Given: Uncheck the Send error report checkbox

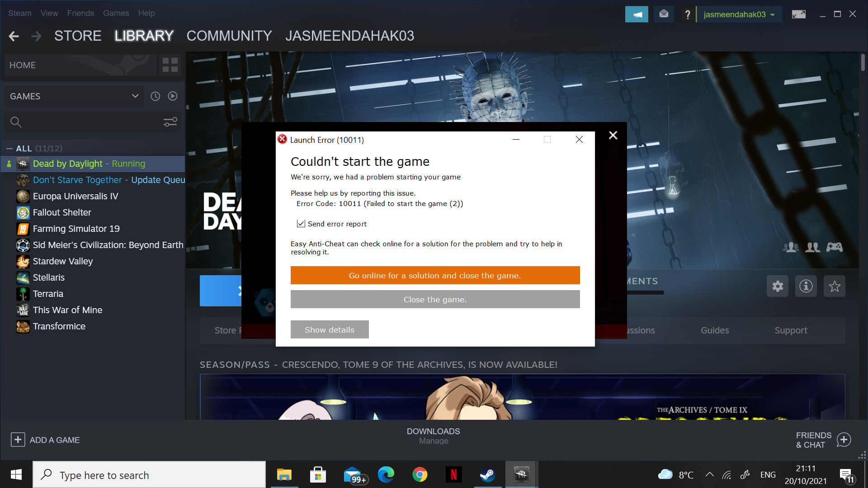Looking at the screenshot, I should point(301,223).
